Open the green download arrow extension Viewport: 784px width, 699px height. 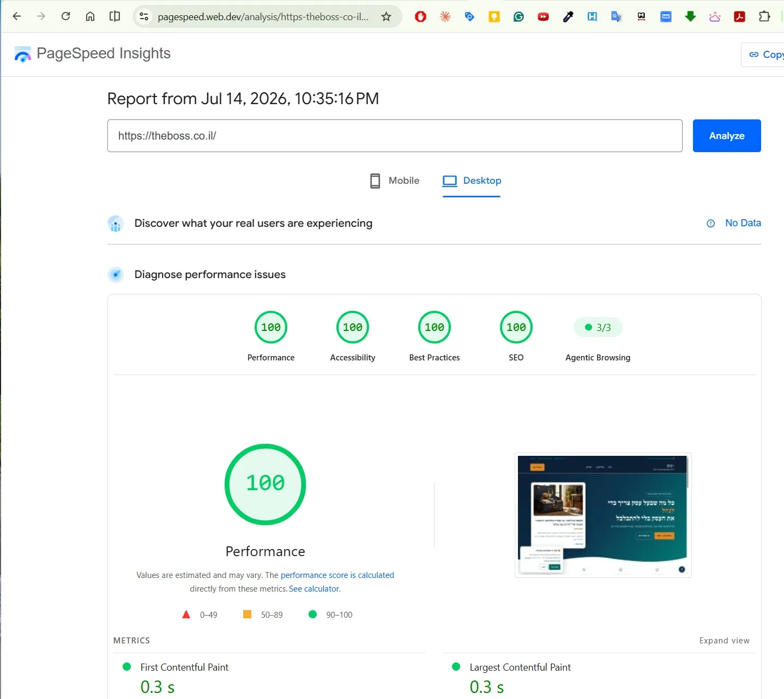pos(690,17)
